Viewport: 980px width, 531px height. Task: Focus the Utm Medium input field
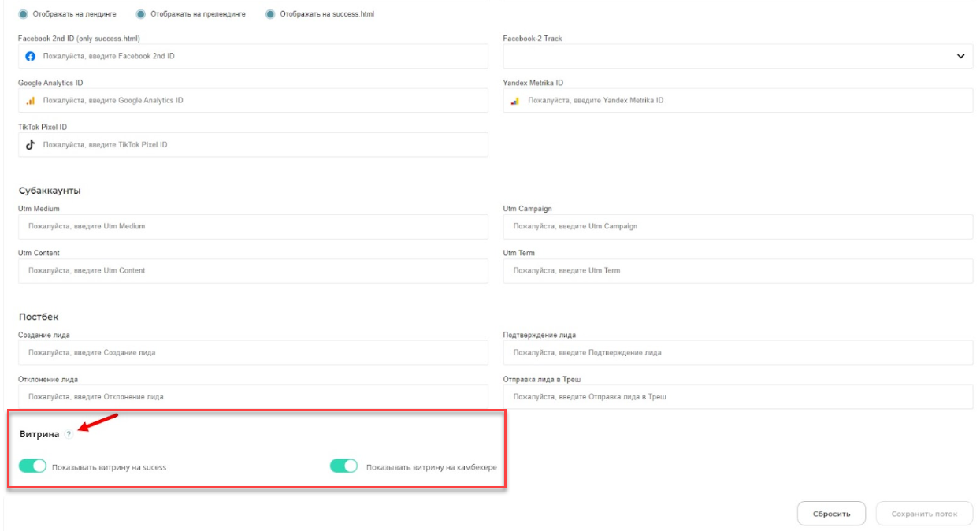[253, 226]
